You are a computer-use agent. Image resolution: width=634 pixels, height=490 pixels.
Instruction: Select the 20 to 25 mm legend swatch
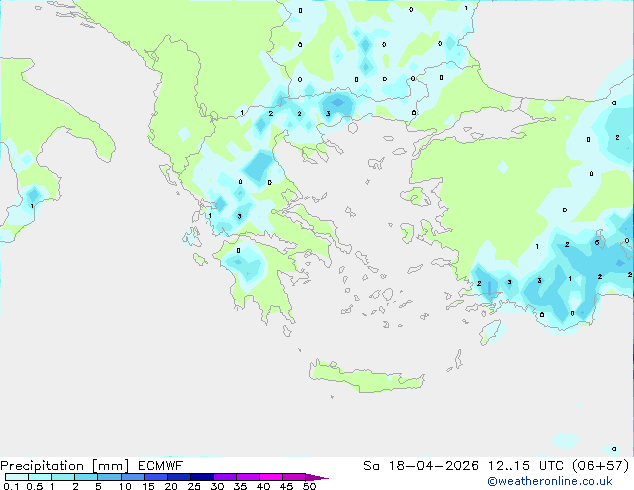(x=178, y=477)
